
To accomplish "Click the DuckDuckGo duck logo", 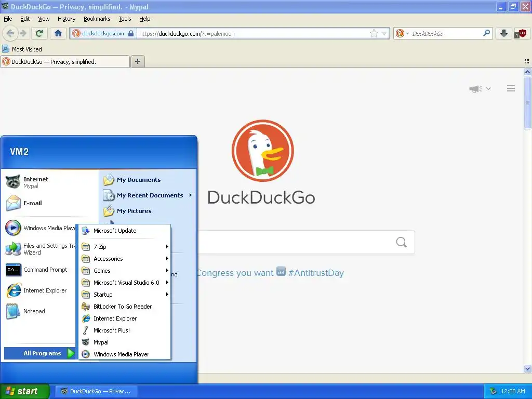I will [x=262, y=151].
